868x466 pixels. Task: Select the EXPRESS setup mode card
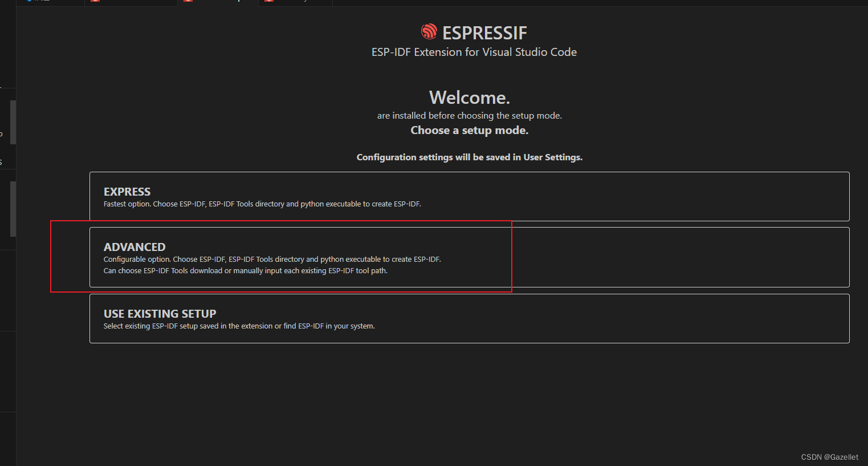(469, 196)
